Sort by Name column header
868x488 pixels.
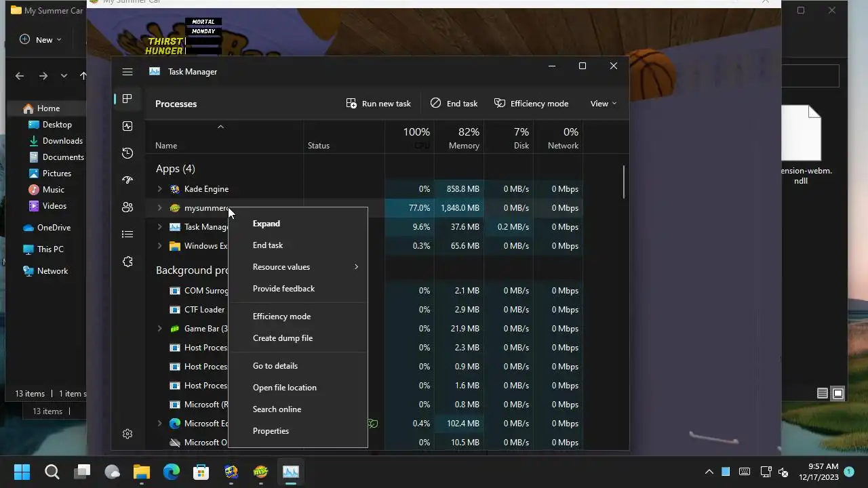pos(224,138)
